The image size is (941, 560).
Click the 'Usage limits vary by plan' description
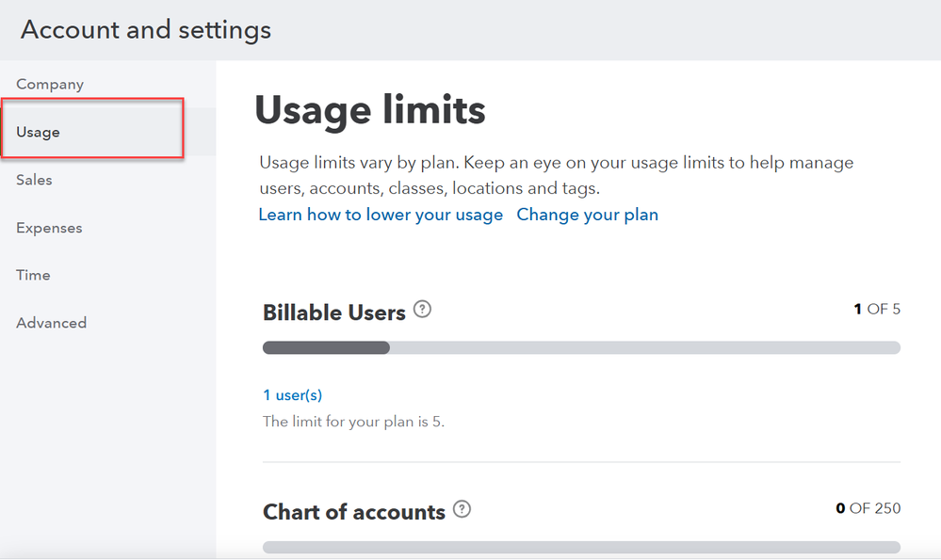[x=557, y=175]
